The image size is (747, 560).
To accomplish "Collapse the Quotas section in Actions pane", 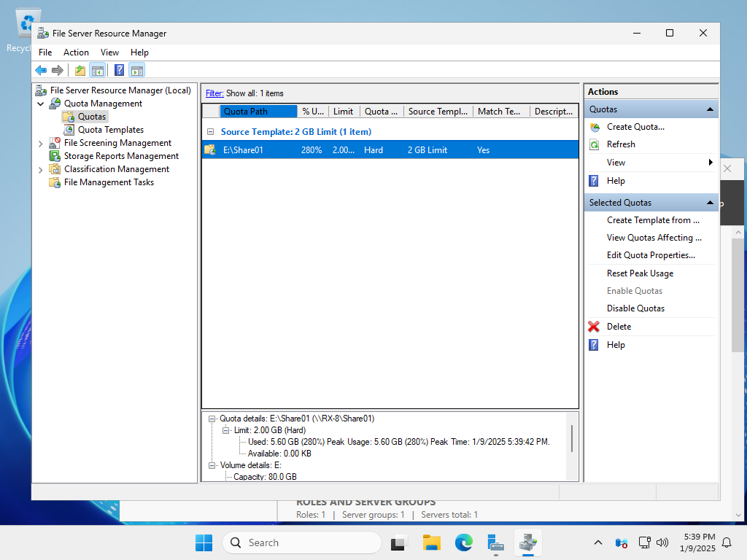I will (711, 109).
